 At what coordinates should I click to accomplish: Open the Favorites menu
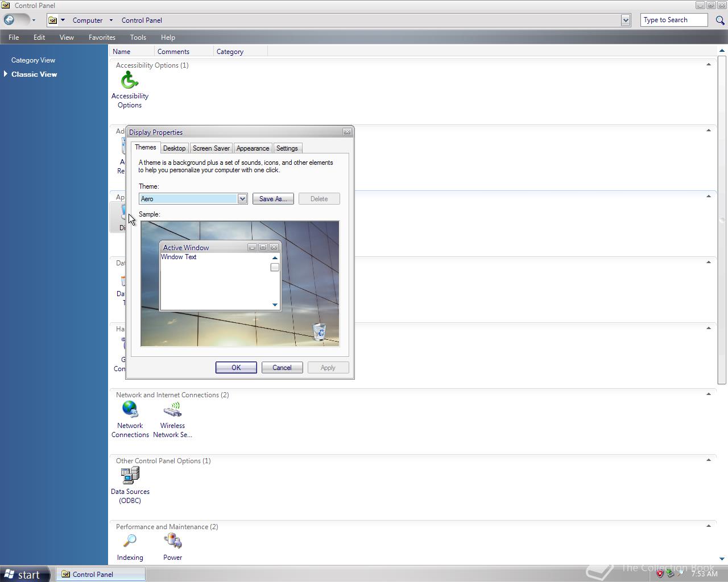coord(102,38)
